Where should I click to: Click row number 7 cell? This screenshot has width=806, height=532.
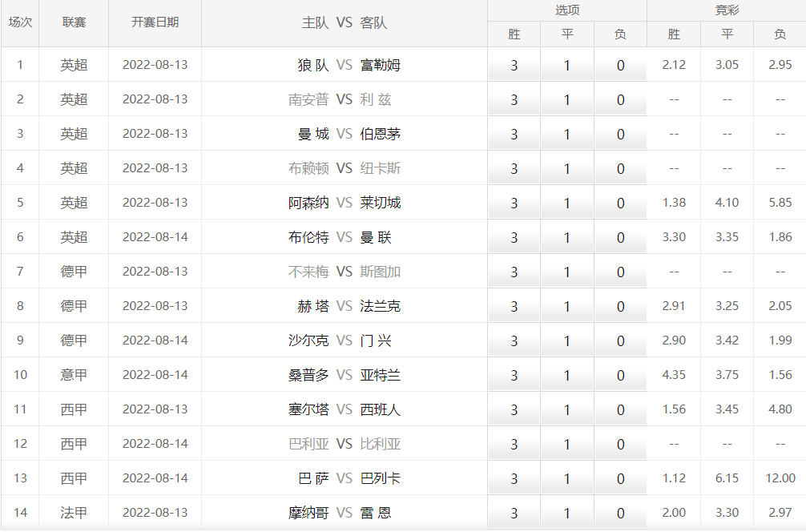20,272
